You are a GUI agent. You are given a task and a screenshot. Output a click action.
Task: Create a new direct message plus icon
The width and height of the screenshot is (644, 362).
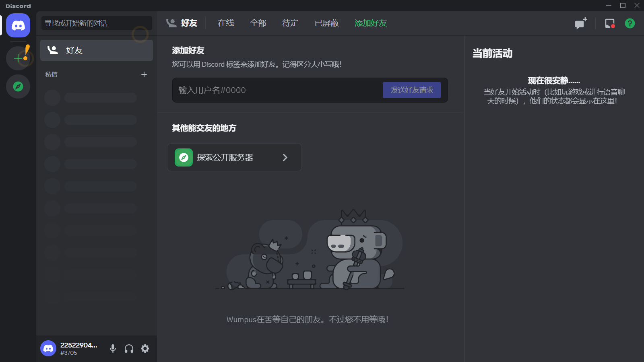pyautogui.click(x=144, y=74)
